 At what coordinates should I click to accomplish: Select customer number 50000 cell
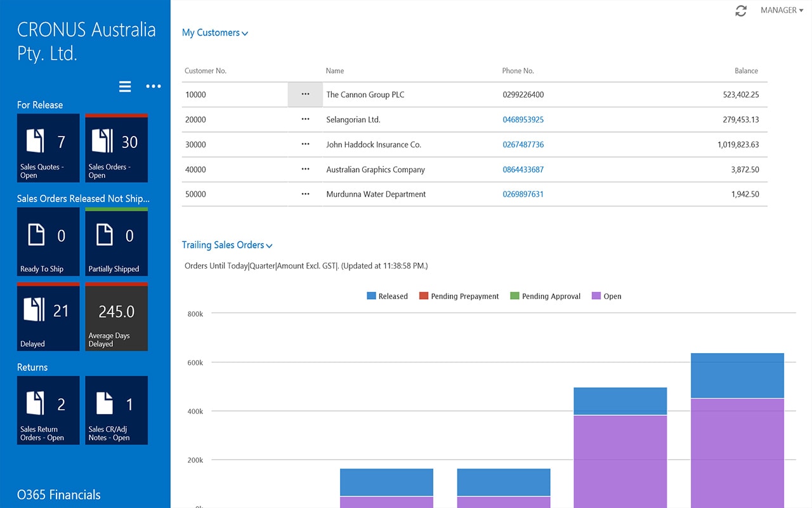coord(195,194)
